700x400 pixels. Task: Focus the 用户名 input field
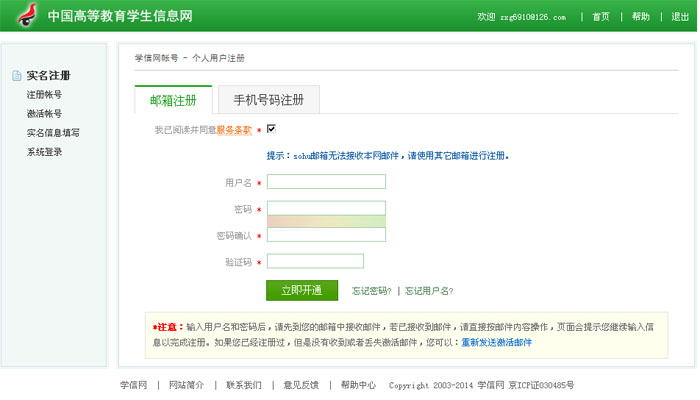click(326, 182)
